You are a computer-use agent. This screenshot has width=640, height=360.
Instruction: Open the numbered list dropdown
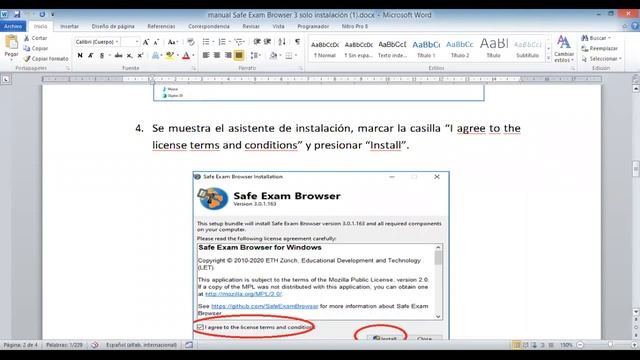click(229, 42)
